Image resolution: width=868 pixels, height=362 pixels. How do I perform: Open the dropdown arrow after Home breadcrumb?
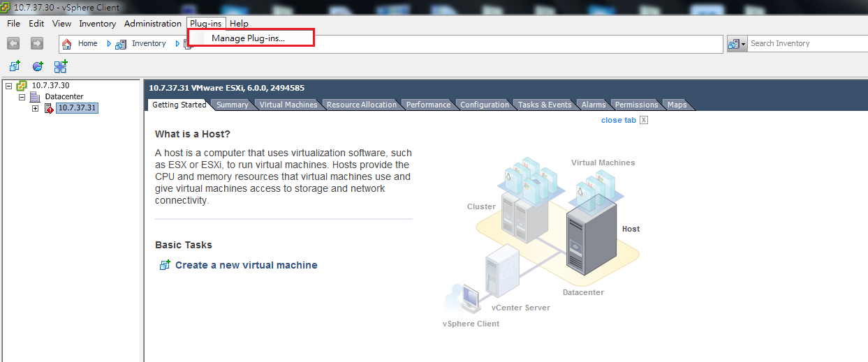109,43
